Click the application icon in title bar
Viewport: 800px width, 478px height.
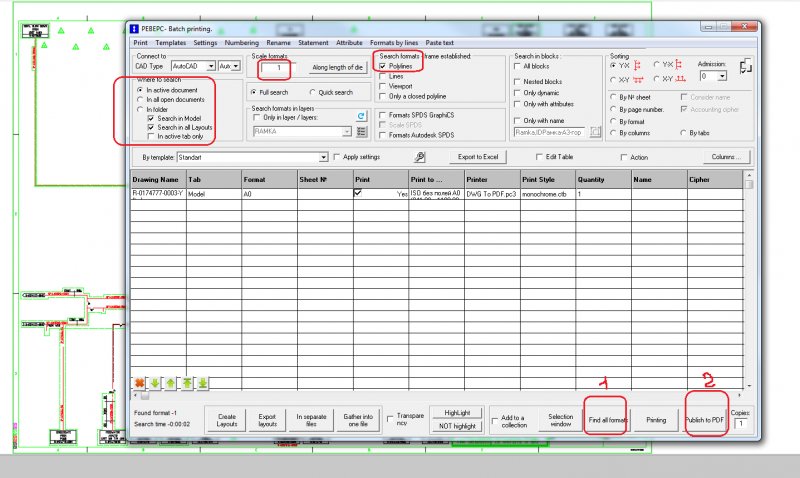coord(134,29)
